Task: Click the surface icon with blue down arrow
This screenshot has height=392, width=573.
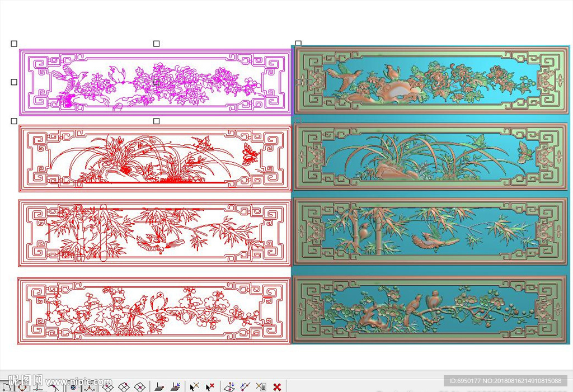Action: 229,387
